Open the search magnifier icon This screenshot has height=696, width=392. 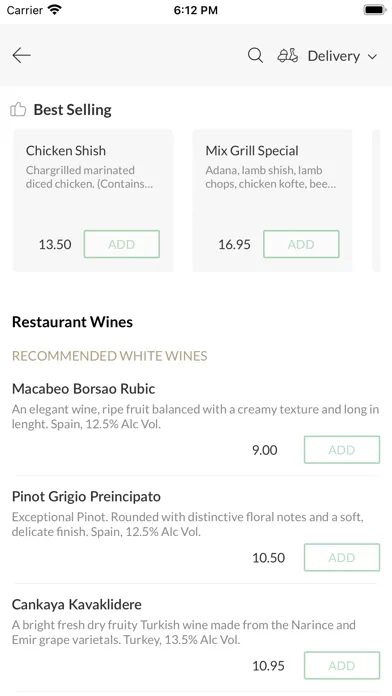255,55
